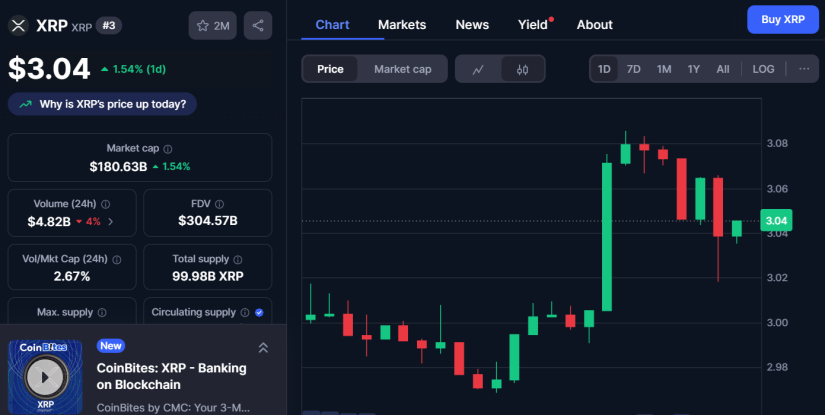This screenshot has width=825, height=415.
Task: Select the 7D time range
Action: [x=633, y=69]
